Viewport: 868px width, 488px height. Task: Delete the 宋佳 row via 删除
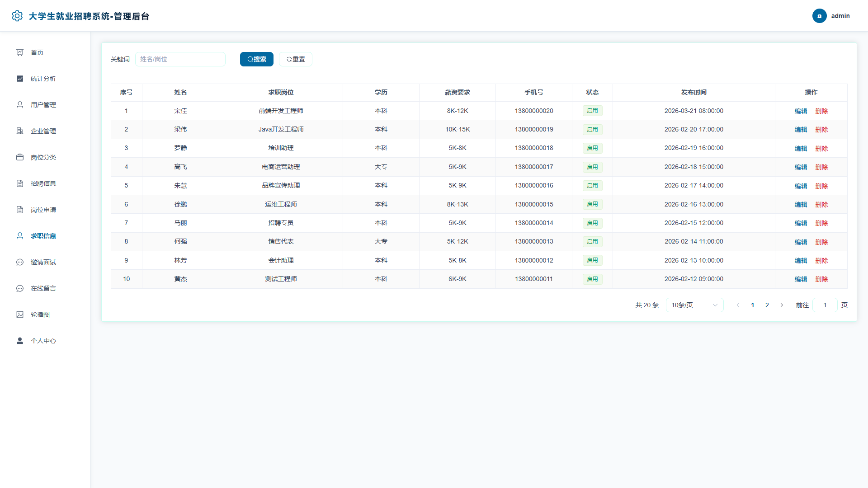[821, 111]
